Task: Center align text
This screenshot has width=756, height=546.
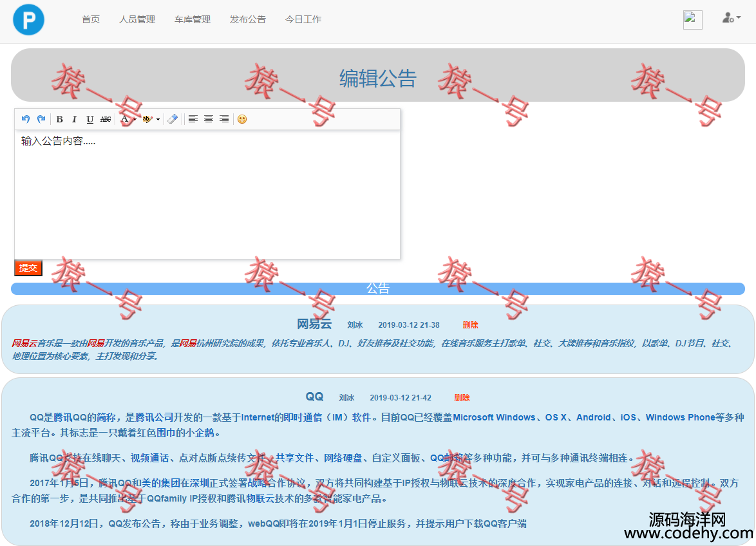Action: [208, 119]
